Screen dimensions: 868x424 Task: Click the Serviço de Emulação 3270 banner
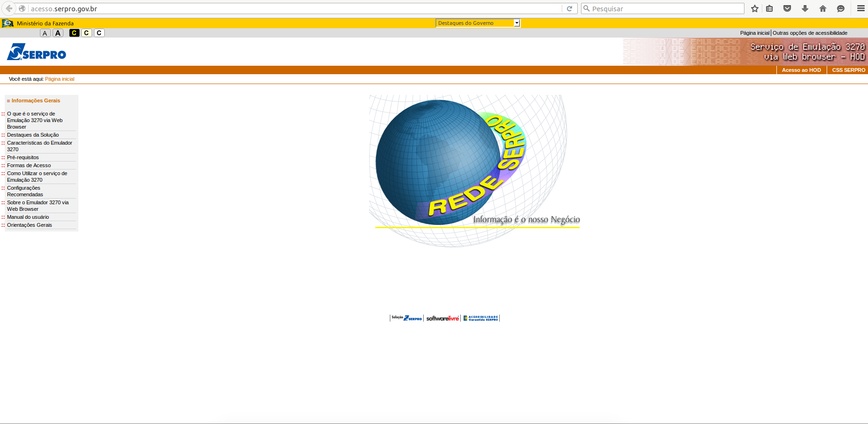(x=745, y=52)
